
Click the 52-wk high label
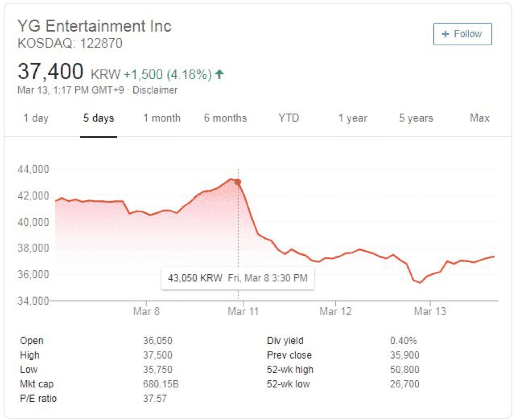(x=290, y=370)
